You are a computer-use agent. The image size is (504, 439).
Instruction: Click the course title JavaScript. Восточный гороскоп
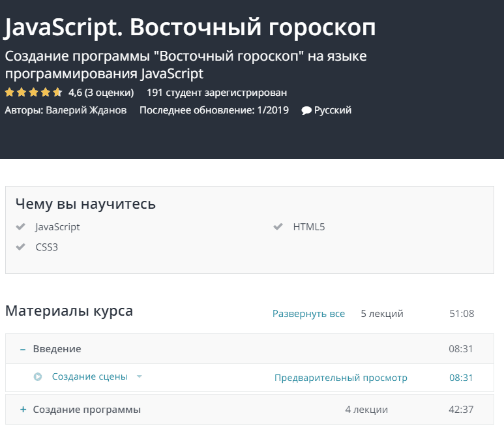tap(190, 27)
